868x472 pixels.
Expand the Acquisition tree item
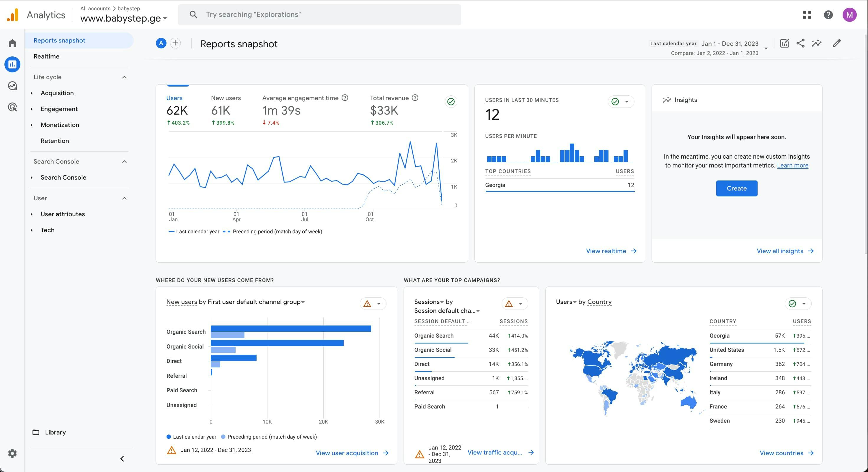(x=31, y=93)
